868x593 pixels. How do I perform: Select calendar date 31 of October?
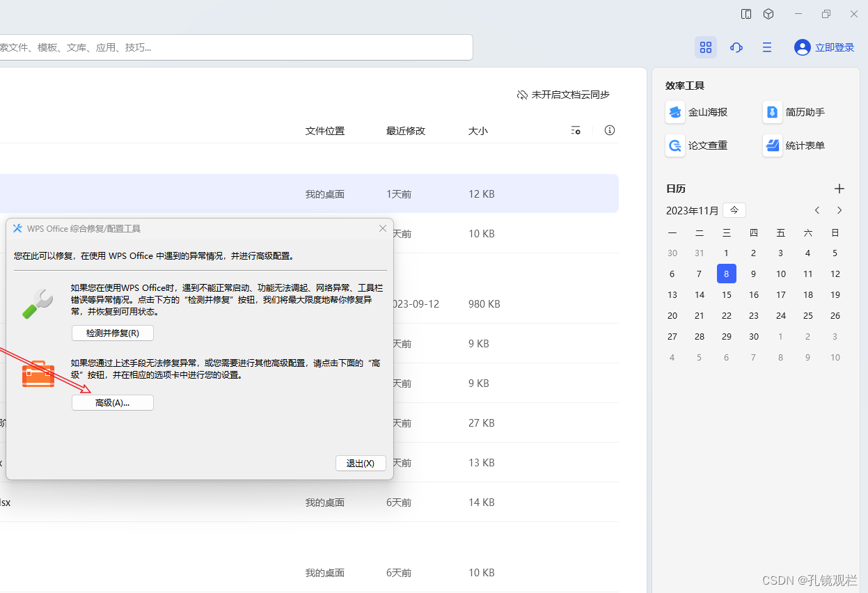(700, 253)
